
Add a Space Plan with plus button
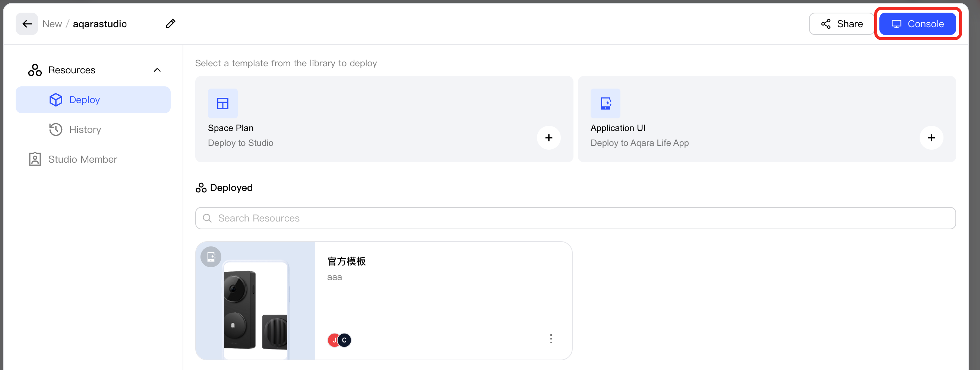coord(549,138)
